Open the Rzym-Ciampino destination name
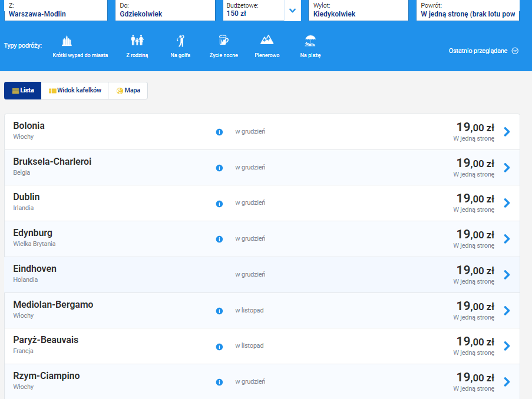 46,376
